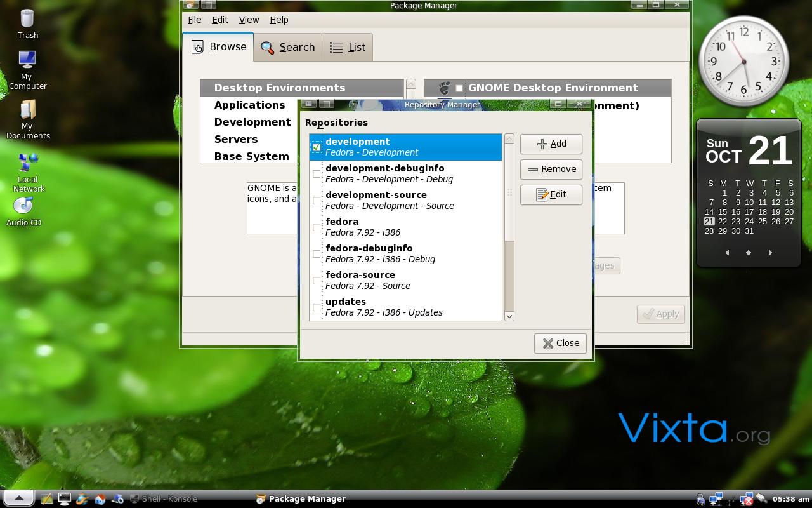Screen dimensions: 812x508
Task: Select Development category in Package Manager
Action: click(250, 122)
